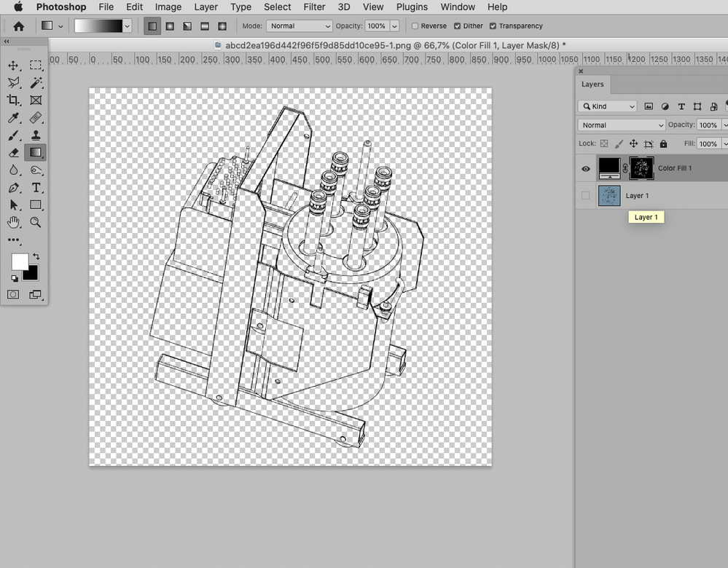This screenshot has height=568, width=728.
Task: Activate the Zoom tool
Action: click(x=36, y=223)
